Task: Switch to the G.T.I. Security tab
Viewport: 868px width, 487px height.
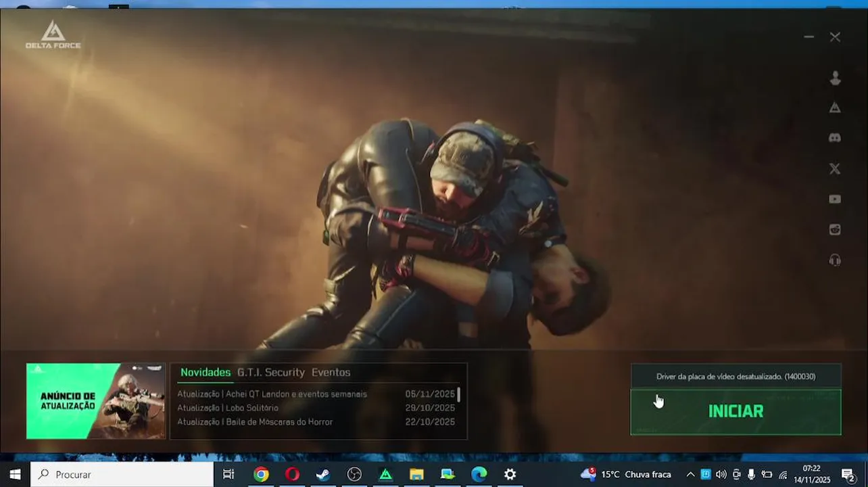Action: pos(270,372)
